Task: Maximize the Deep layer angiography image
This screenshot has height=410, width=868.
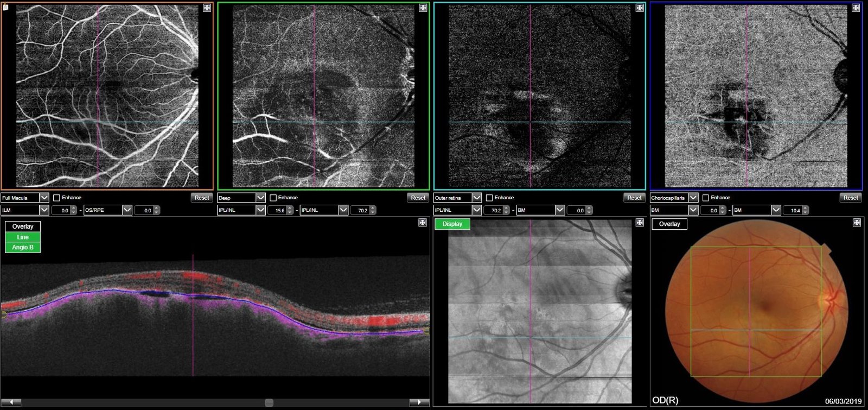Action: [423, 8]
